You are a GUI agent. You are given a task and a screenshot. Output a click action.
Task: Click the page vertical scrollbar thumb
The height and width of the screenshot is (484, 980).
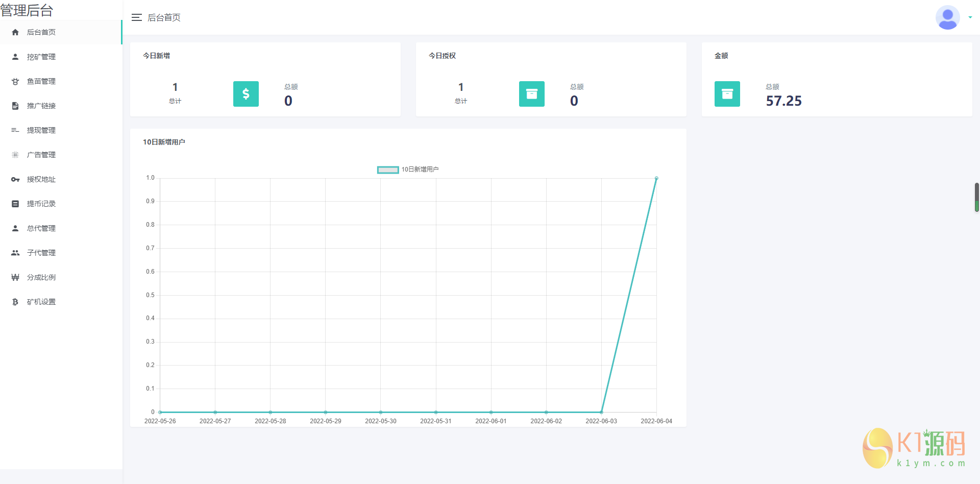(x=977, y=197)
